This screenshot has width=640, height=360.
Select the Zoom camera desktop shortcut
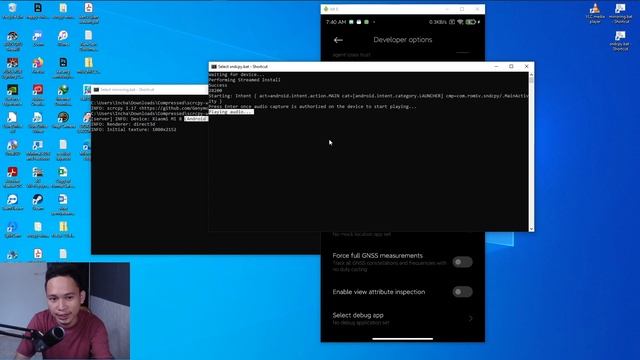pyautogui.click(x=38, y=39)
